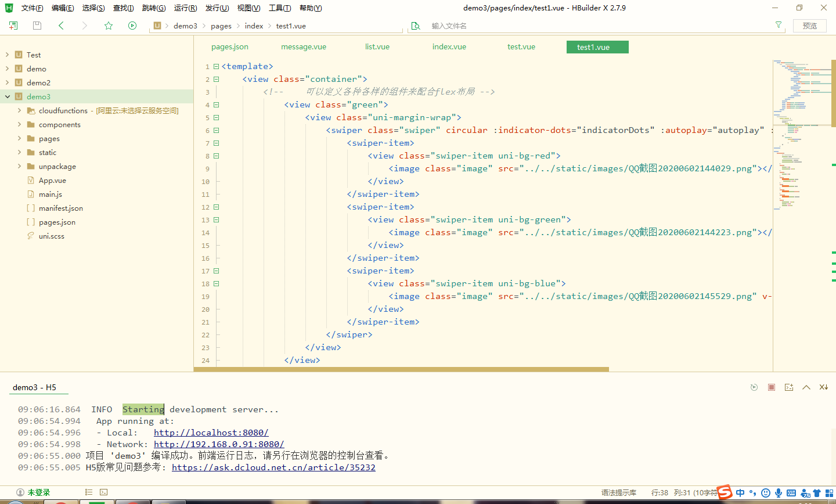Screen dimensions: 836x504
Task: Select the Run icon in toolbar
Action: coord(132,26)
